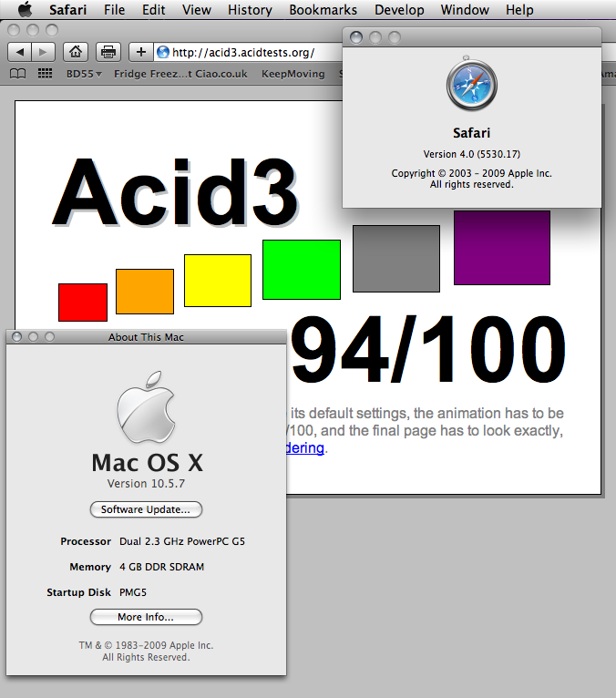Add a bookmark with the plus button
The image size is (616, 698).
(141, 52)
